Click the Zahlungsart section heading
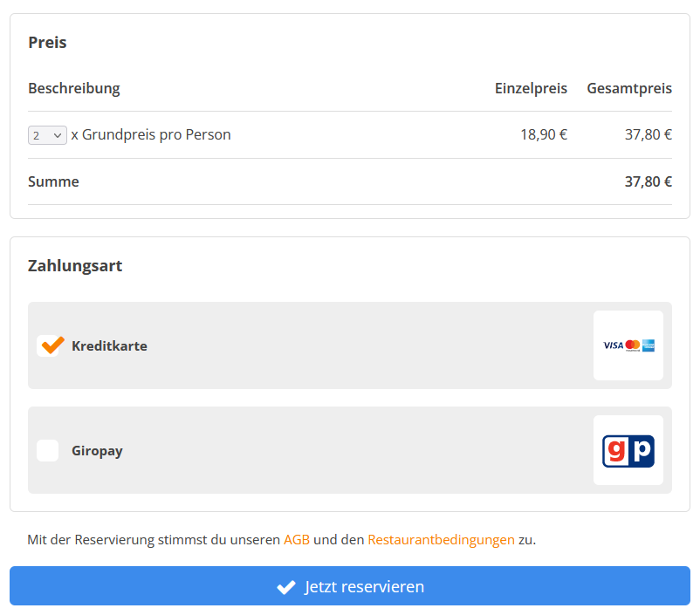This screenshot has height=615, width=700. tap(75, 266)
